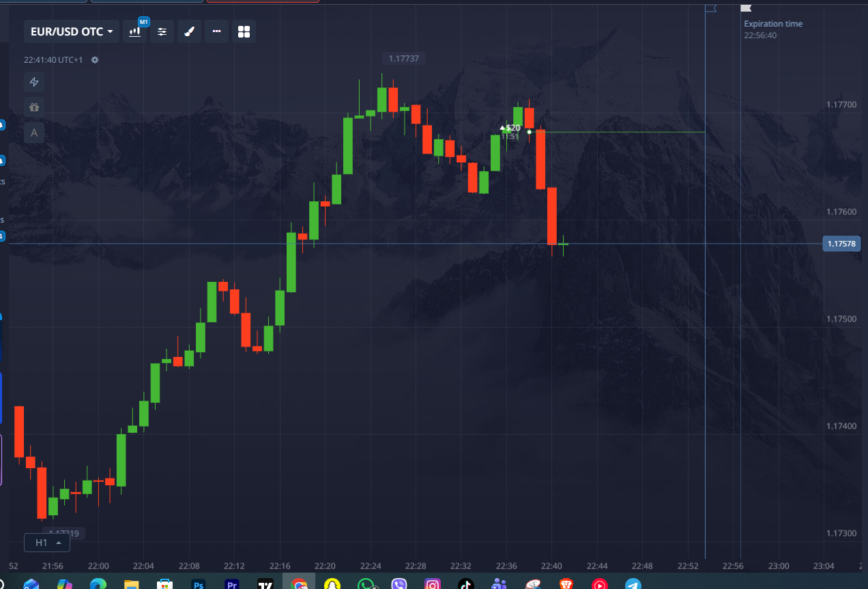Open YouTube Music from the taskbar

coord(600,584)
